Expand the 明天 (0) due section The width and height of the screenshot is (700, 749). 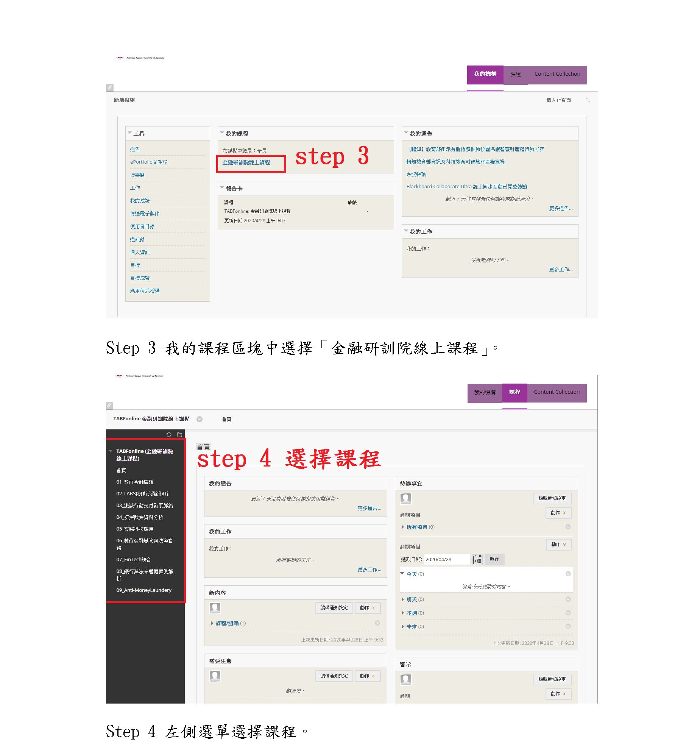pyautogui.click(x=402, y=599)
